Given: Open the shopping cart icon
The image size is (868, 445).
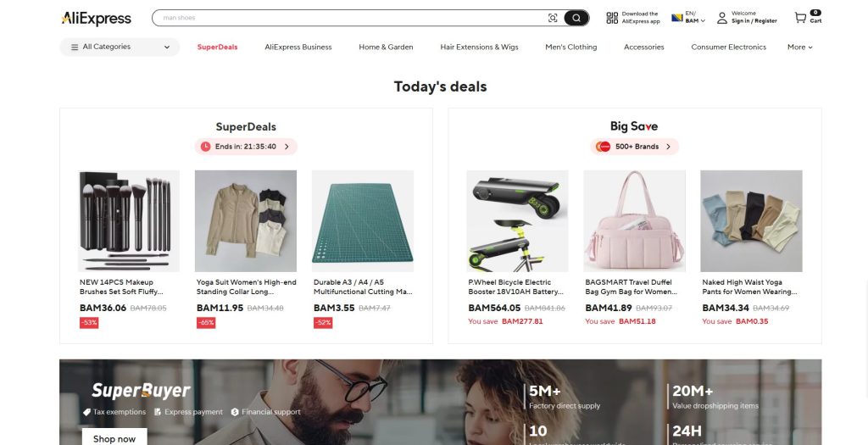Looking at the screenshot, I should 800,18.
